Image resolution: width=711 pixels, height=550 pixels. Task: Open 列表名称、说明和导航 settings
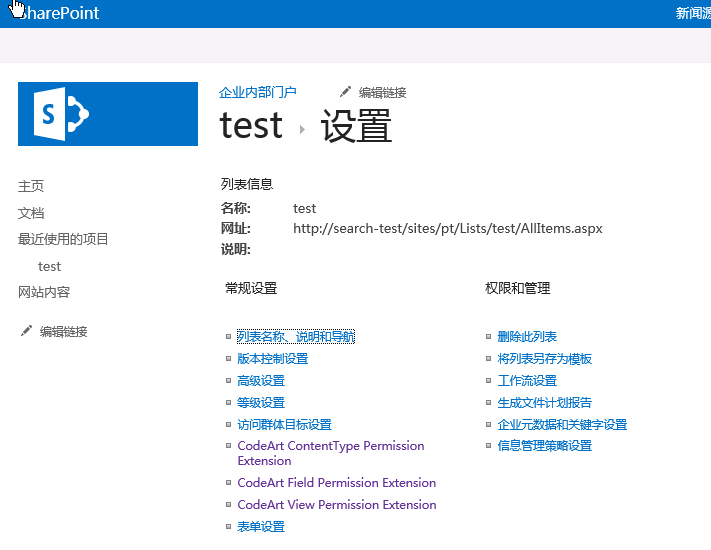(x=296, y=336)
